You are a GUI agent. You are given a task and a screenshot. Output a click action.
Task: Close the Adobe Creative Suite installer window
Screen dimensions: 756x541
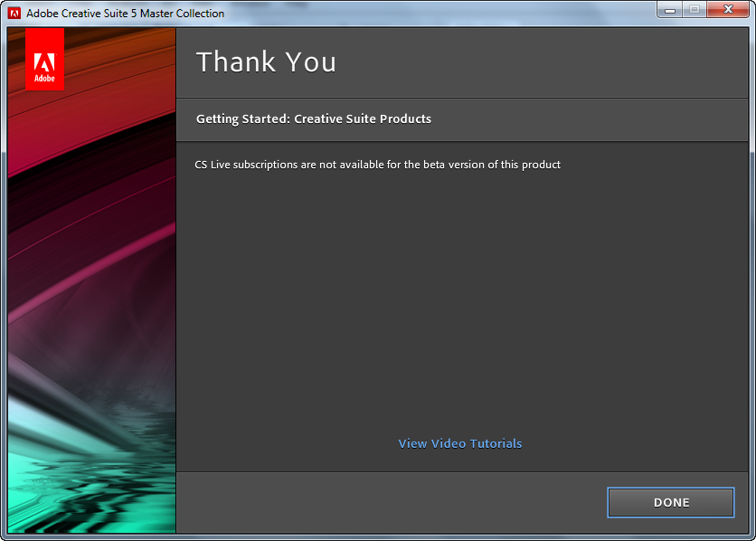coord(728,10)
